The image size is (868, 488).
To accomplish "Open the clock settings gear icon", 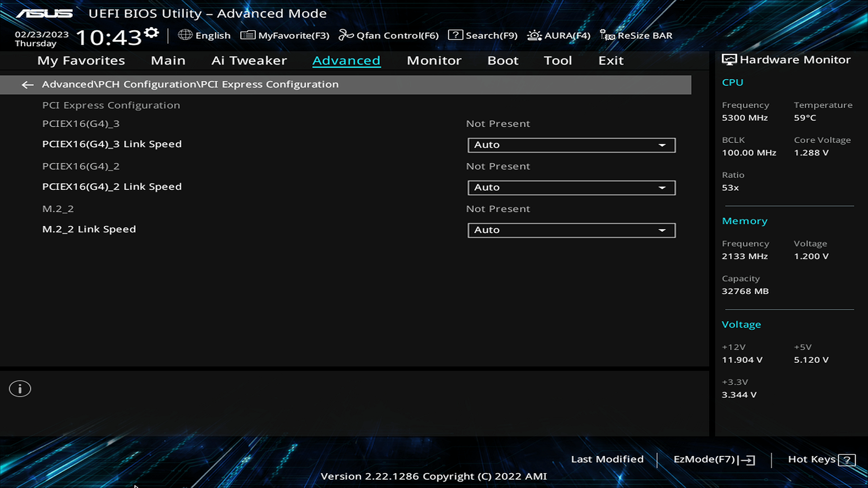I will pos(152,33).
